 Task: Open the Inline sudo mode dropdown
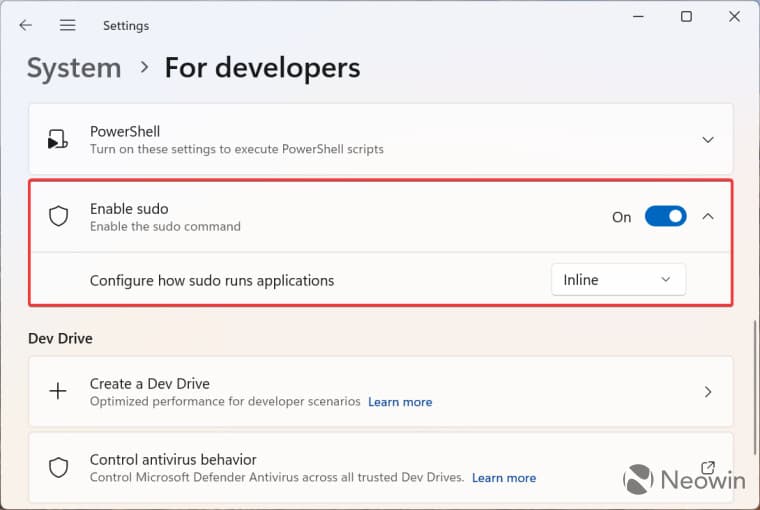pos(618,279)
